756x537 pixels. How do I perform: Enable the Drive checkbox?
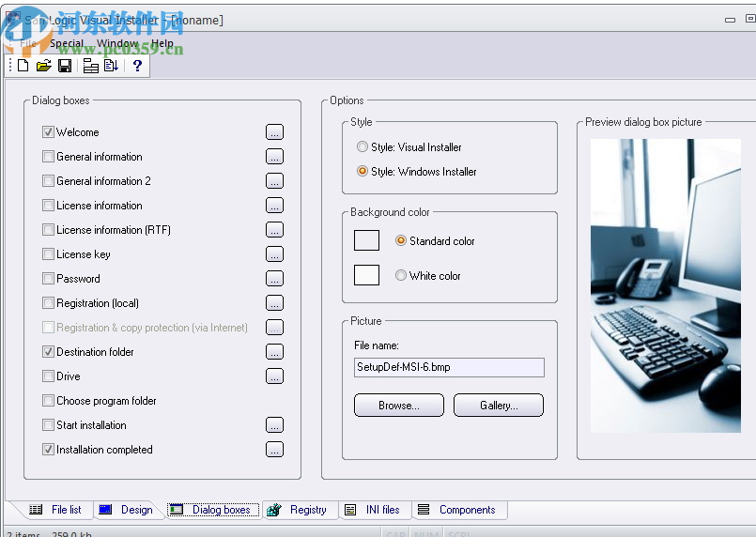tap(48, 376)
